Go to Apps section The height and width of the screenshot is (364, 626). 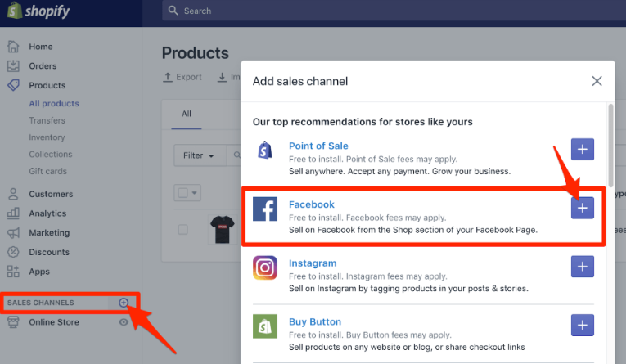pos(39,272)
